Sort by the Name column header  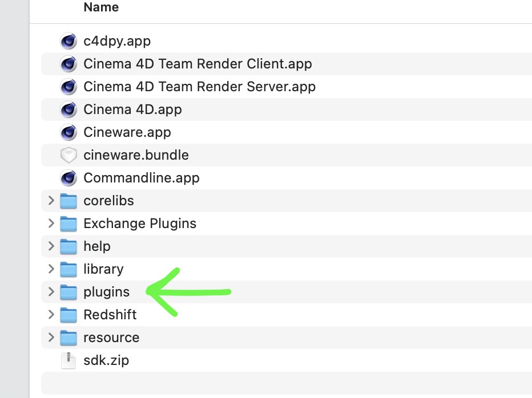tap(101, 7)
